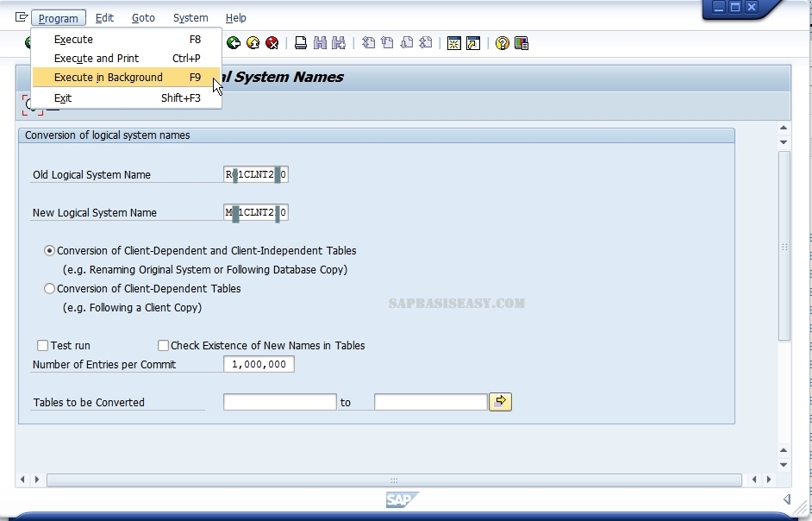
Task: Click the Create New Session icon
Action: [x=454, y=43]
